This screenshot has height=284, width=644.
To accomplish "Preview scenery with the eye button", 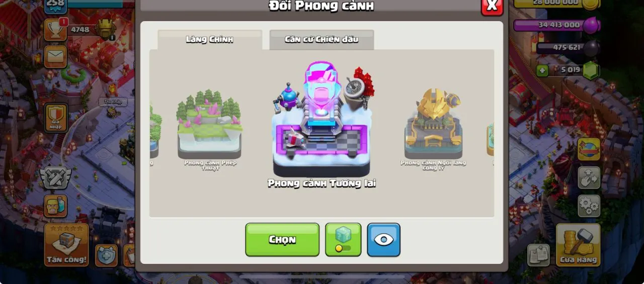I will (383, 240).
